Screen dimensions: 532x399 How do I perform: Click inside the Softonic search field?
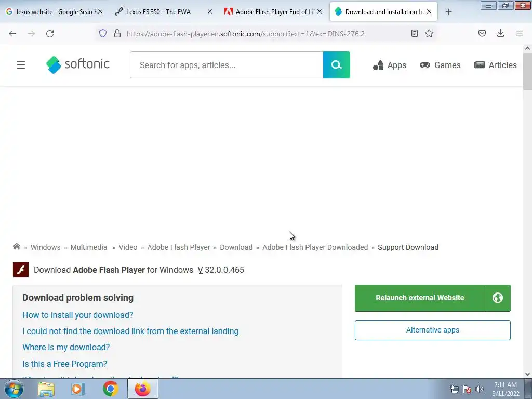point(227,65)
